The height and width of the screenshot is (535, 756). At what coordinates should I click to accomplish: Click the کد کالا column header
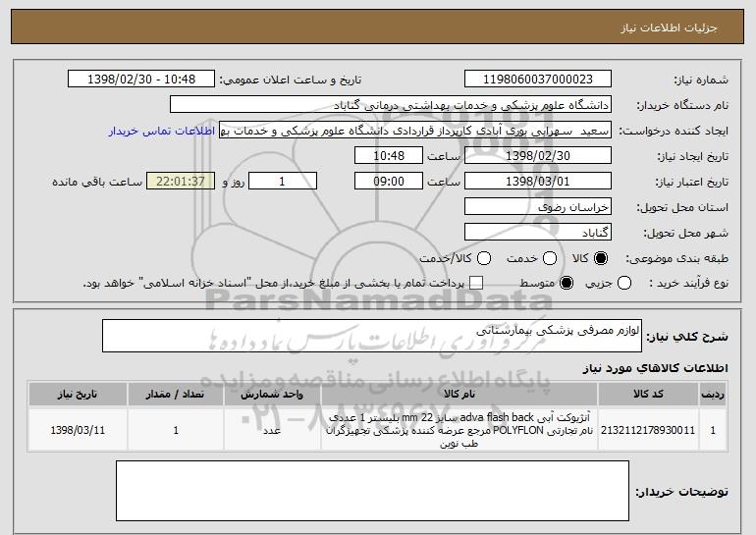648,395
